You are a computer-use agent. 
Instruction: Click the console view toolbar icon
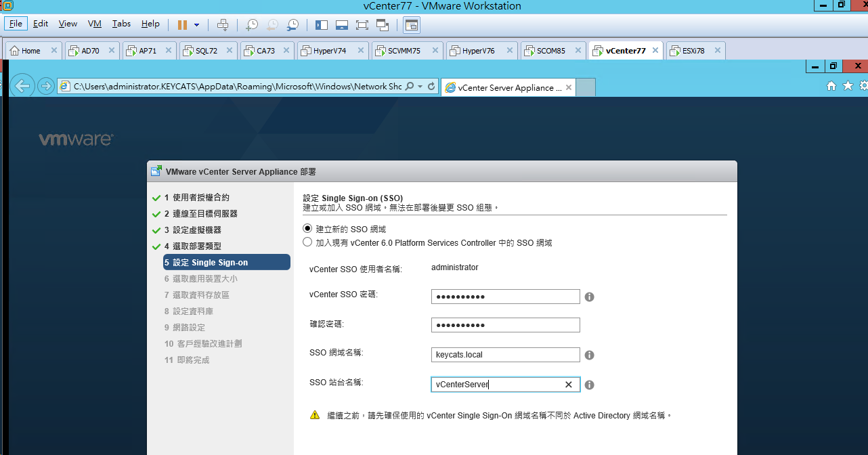(x=412, y=25)
